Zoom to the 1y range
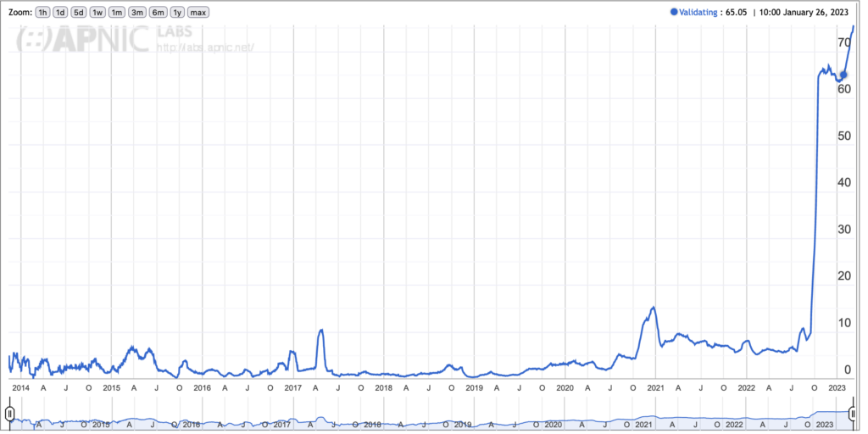The width and height of the screenshot is (868, 434). tap(177, 13)
